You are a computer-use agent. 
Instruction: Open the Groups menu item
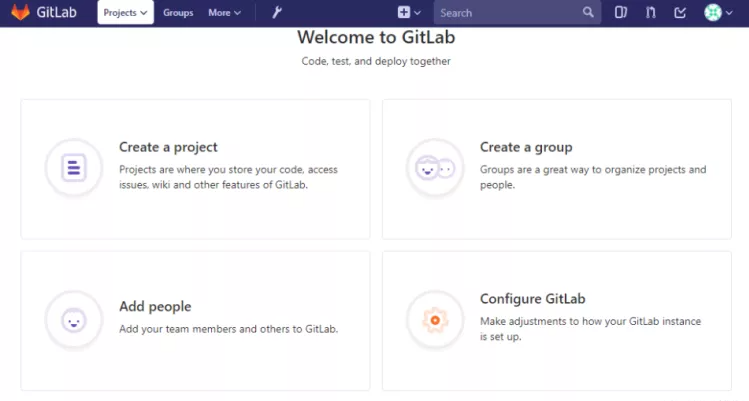point(178,13)
